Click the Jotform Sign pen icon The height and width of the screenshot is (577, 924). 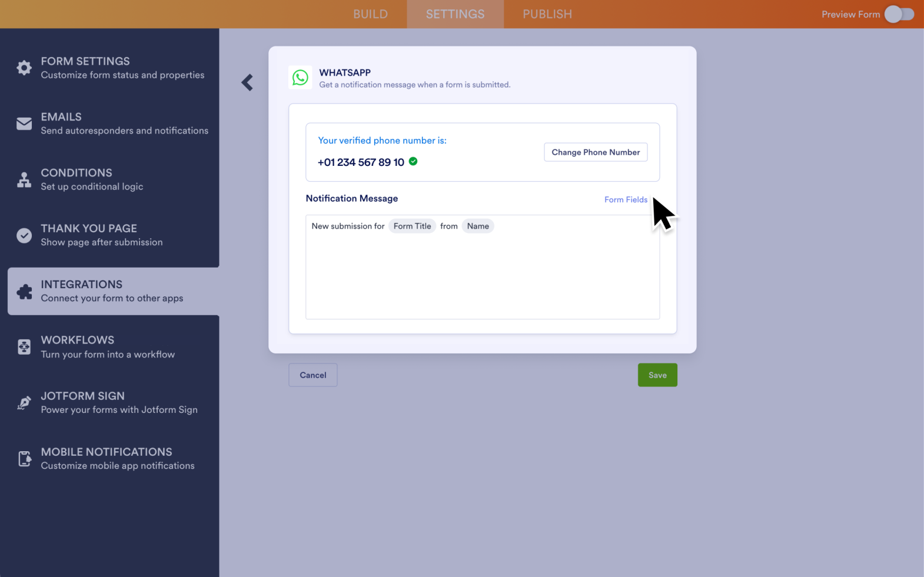click(x=24, y=403)
